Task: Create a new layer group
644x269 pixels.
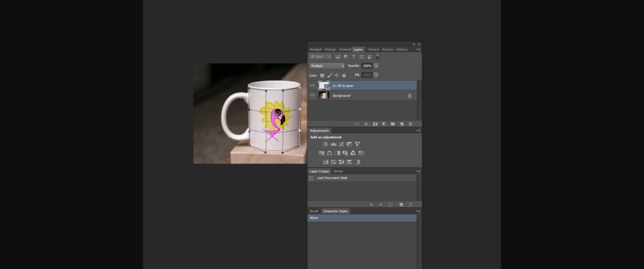Action: coord(392,124)
